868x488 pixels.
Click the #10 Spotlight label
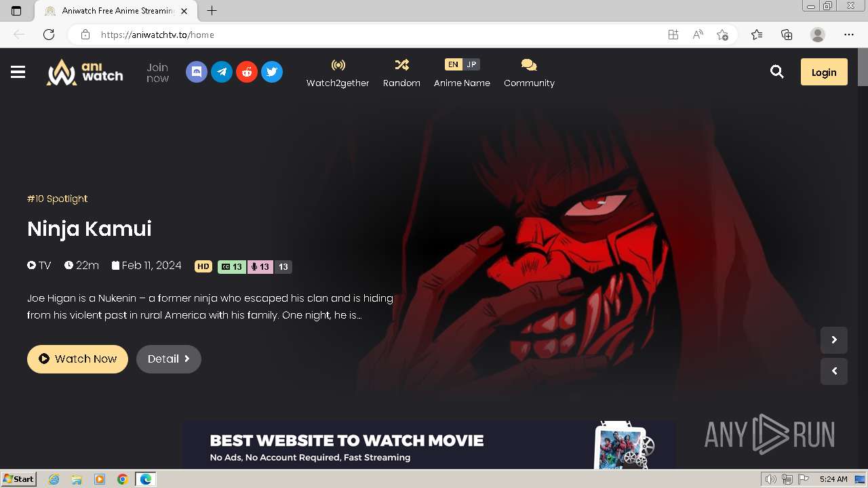coord(57,199)
